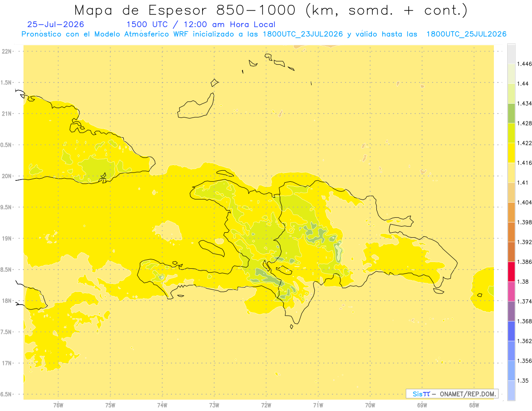
Task: Click the '76W' longitude label
Action: click(58, 405)
